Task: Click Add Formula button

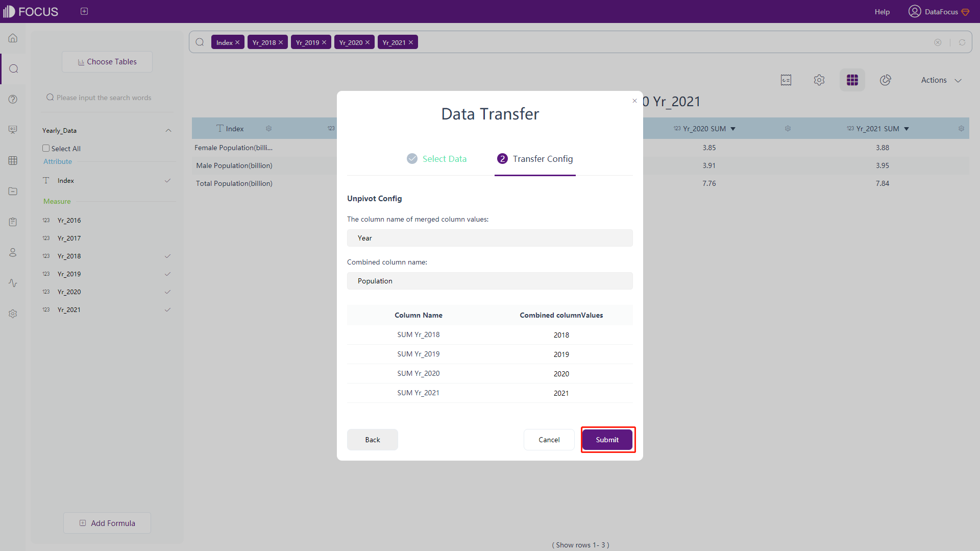Action: [107, 523]
